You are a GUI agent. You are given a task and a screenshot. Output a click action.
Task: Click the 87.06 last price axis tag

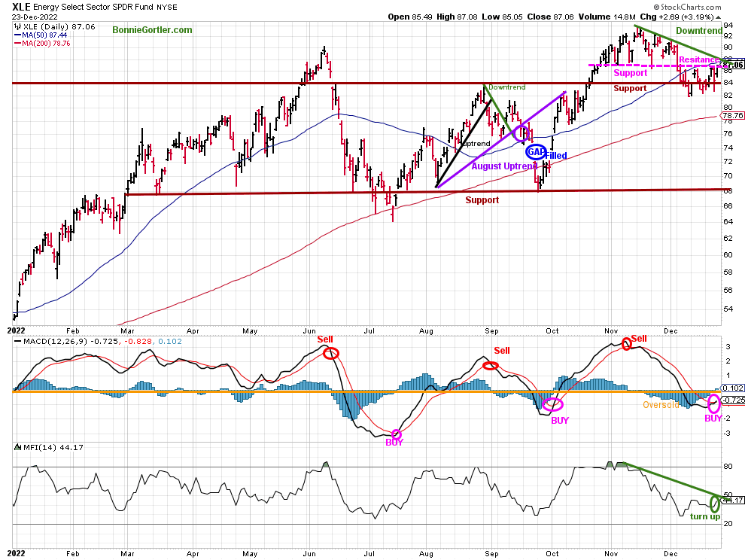(x=733, y=65)
